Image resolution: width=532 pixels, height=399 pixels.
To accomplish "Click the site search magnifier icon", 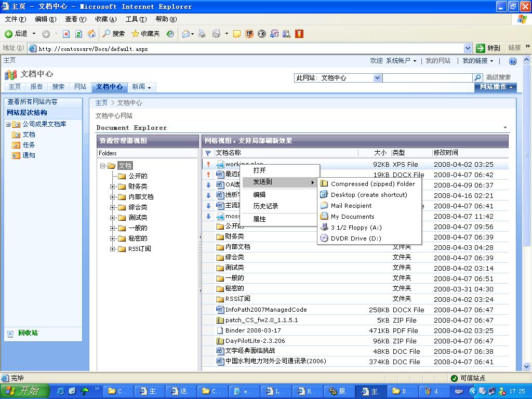I will point(478,78).
